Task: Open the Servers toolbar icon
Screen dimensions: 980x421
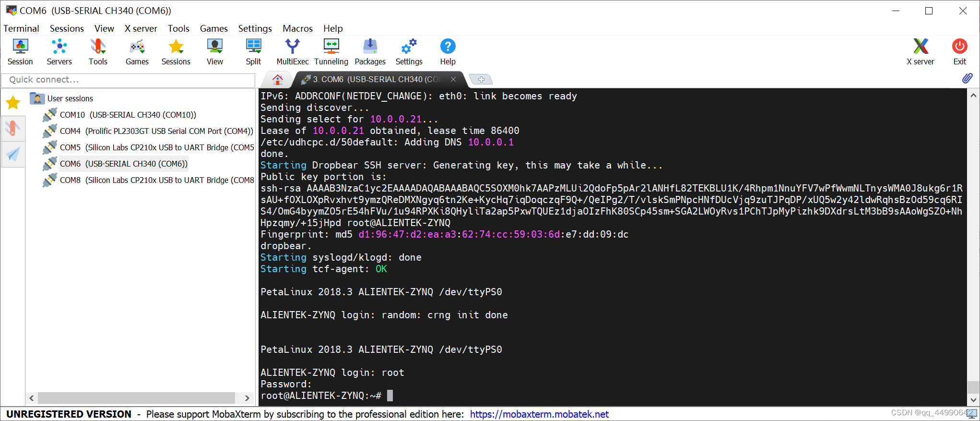Action: tap(59, 52)
